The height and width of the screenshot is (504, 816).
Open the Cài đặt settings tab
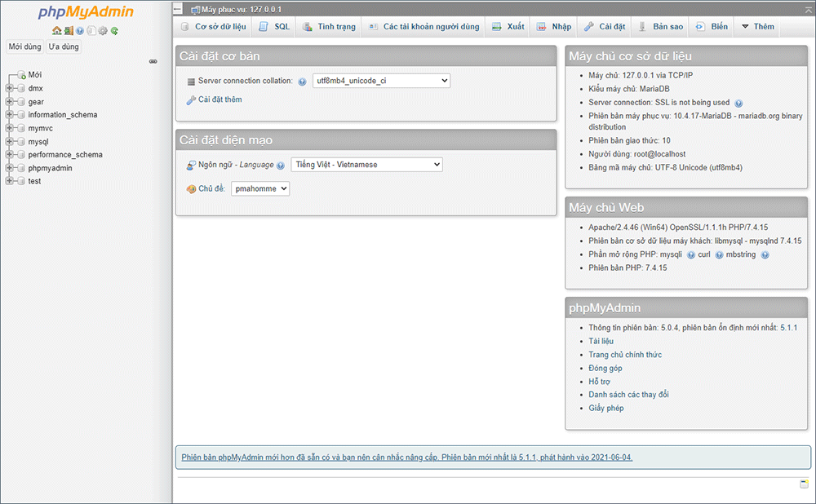(604, 27)
